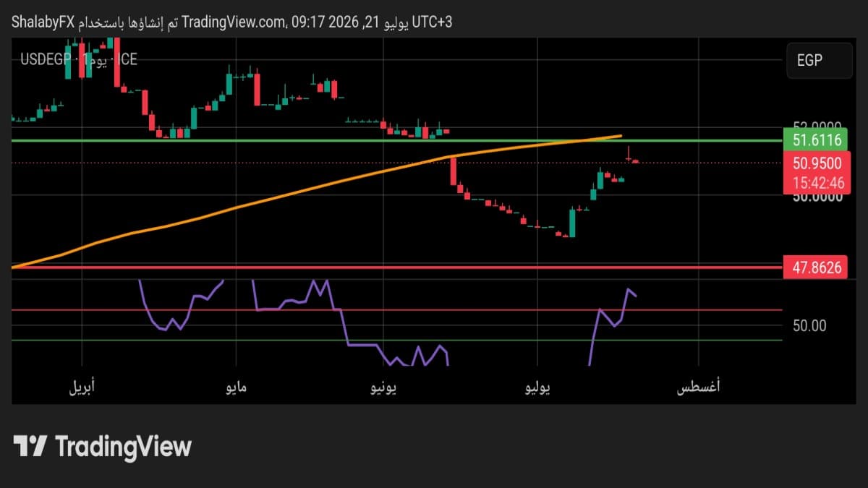Click the UTC+3 timezone text
868x488 pixels.
pos(432,22)
